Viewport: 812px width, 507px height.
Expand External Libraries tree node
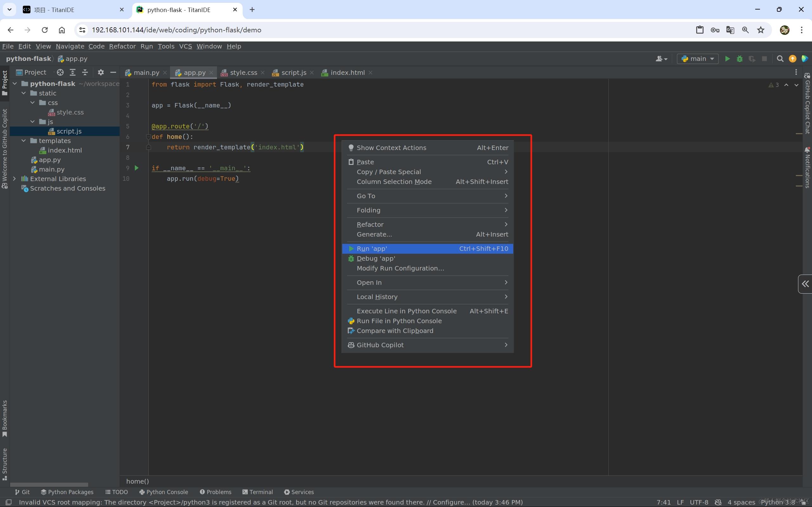click(x=14, y=179)
